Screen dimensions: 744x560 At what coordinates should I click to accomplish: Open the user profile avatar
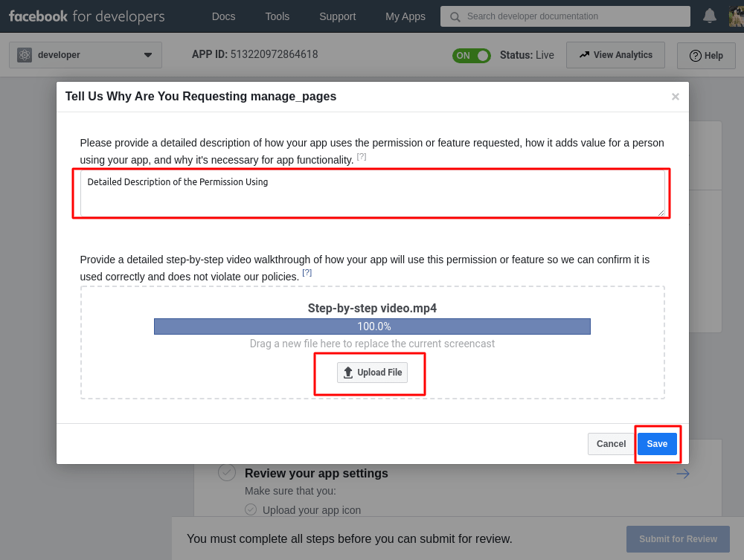click(x=737, y=16)
